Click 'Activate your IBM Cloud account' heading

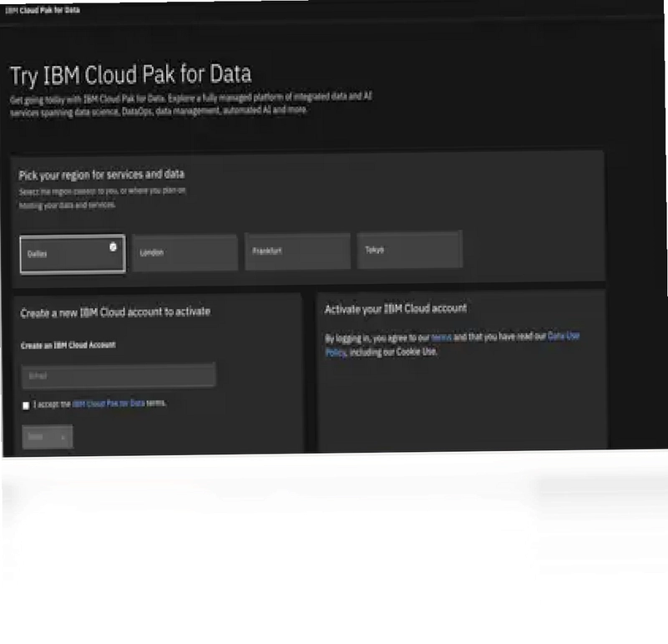coord(396,308)
